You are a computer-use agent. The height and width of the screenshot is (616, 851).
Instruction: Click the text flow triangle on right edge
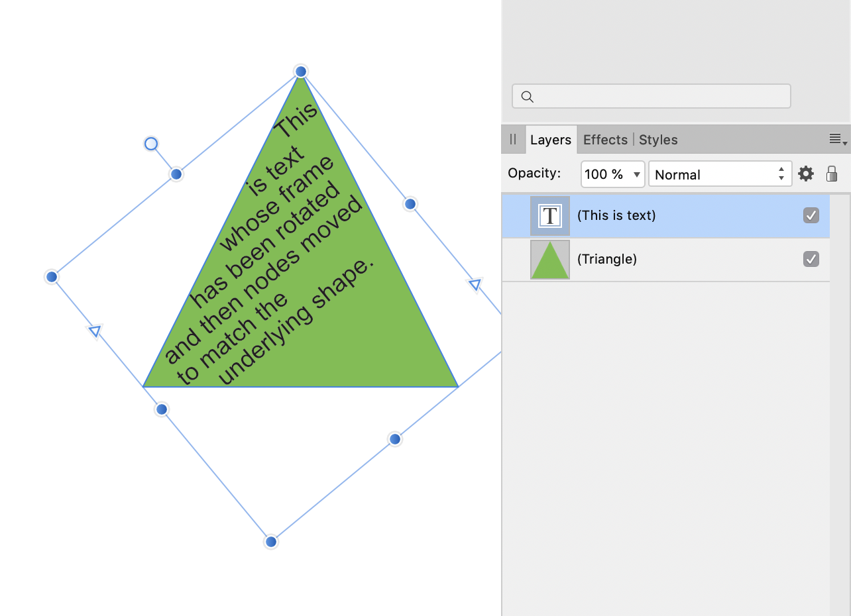475,285
